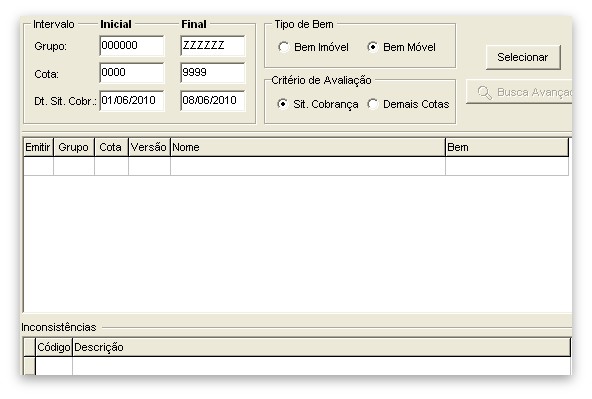The height and width of the screenshot is (399, 592).
Task: Click the Intervalo group title
Action: pos(54,24)
